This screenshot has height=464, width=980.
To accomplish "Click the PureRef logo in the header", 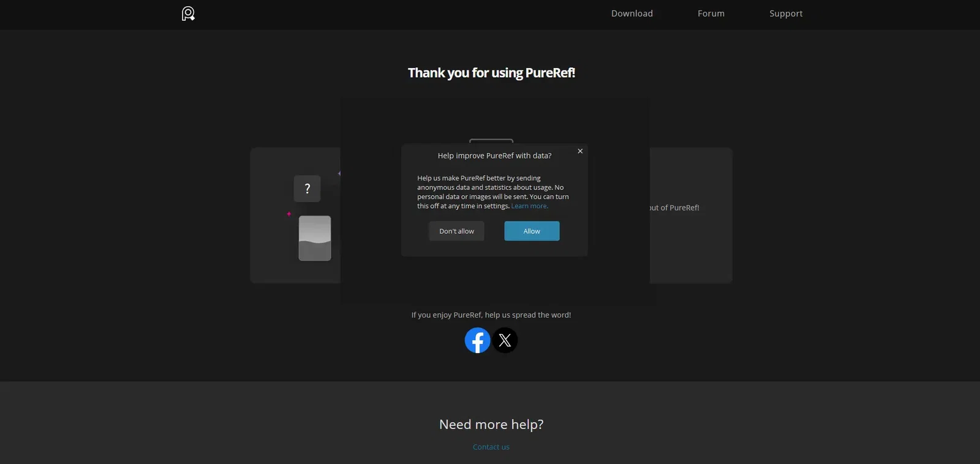I will point(188,13).
